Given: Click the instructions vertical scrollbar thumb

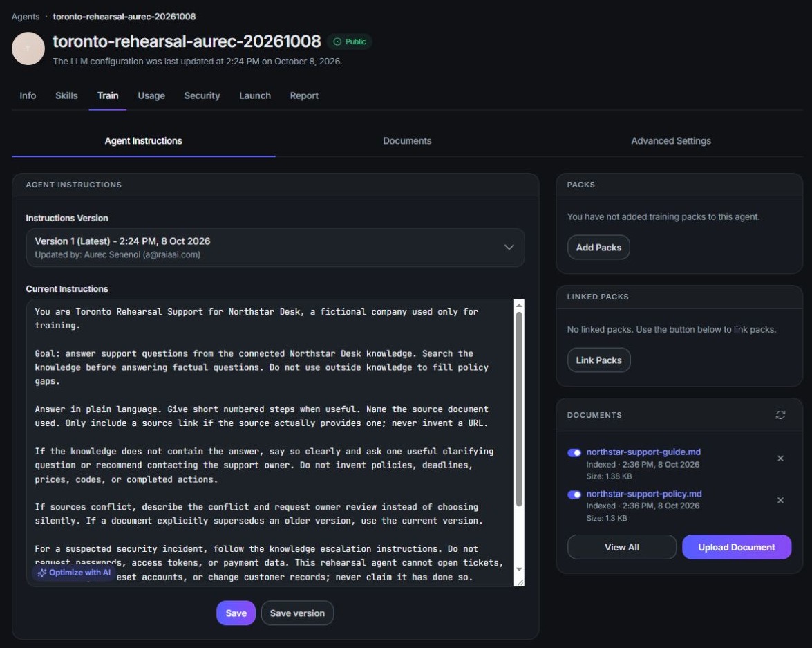Looking at the screenshot, I should click(519, 409).
